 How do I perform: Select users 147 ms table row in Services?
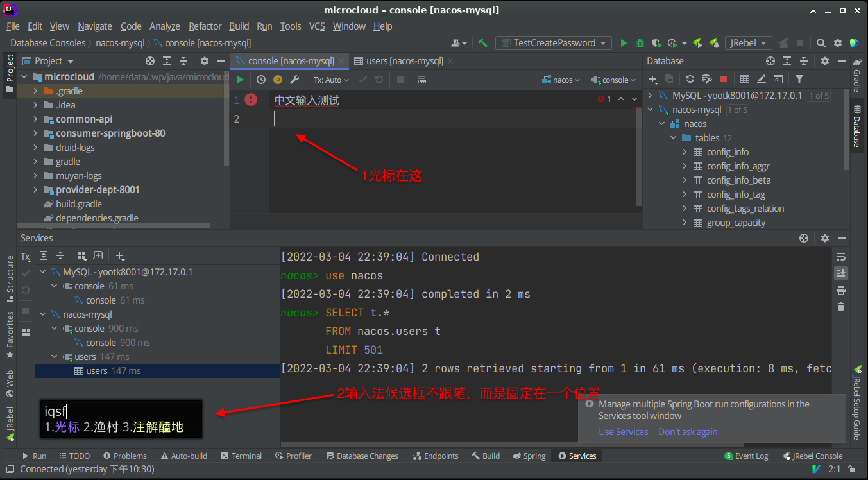157,371
